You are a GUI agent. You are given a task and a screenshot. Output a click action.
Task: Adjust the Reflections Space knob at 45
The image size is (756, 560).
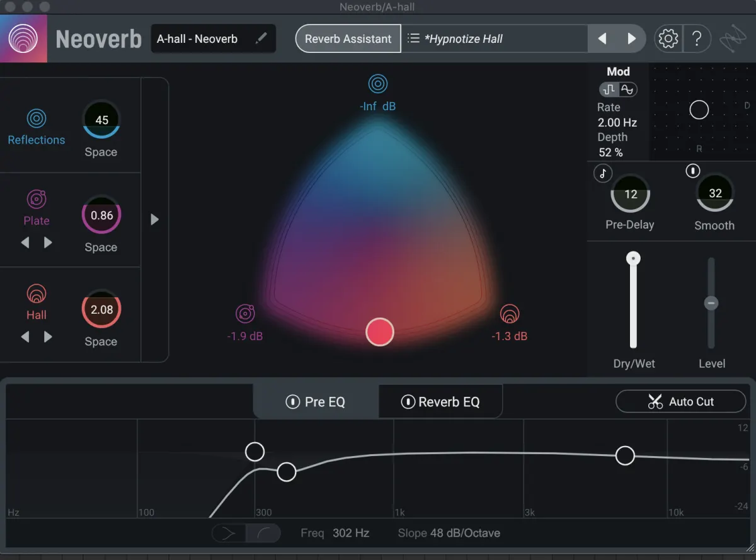pos(101,120)
